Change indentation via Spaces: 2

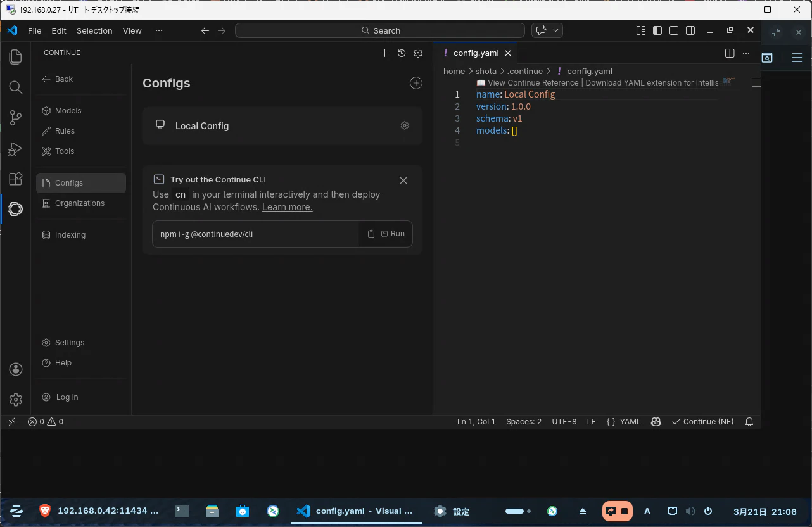coord(524,422)
